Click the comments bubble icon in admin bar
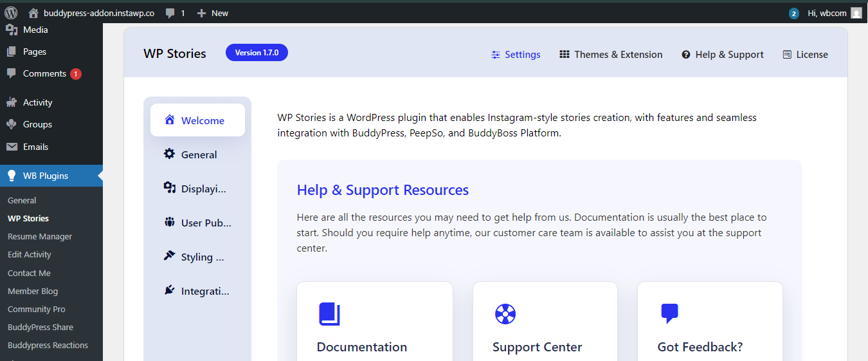The image size is (868, 361). point(170,13)
